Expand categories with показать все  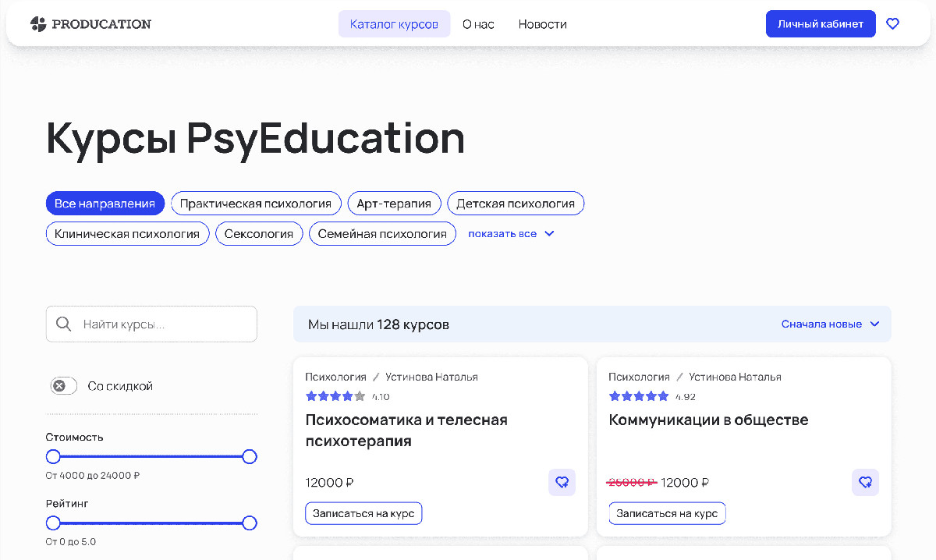(x=512, y=233)
